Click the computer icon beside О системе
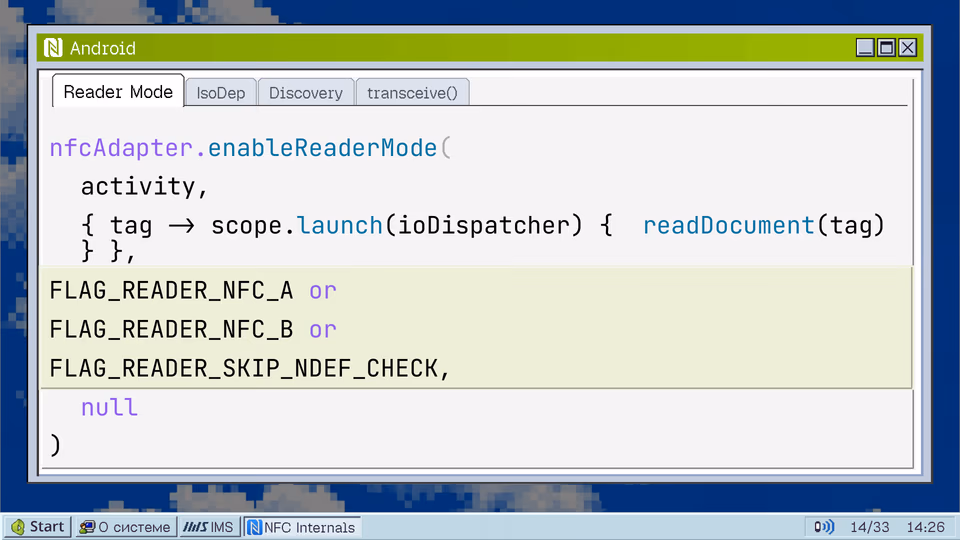960x540 pixels. [x=87, y=527]
